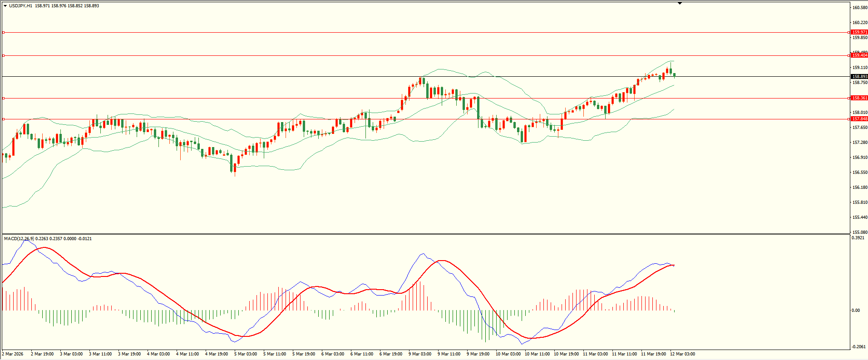Click the red 159.404 price label
Viewport: 868px width, 360px height.
point(859,55)
